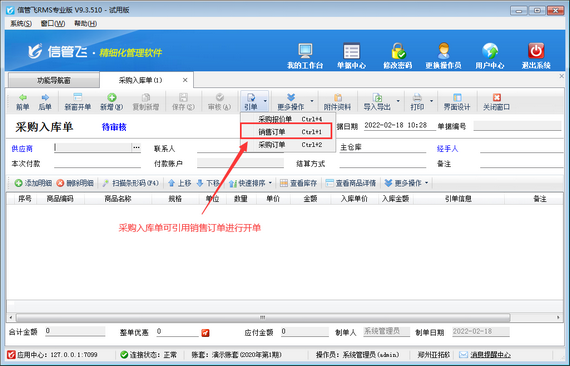Click the horizontal scrollbar of the grid
The image size is (570, 366).
[x=263, y=317]
